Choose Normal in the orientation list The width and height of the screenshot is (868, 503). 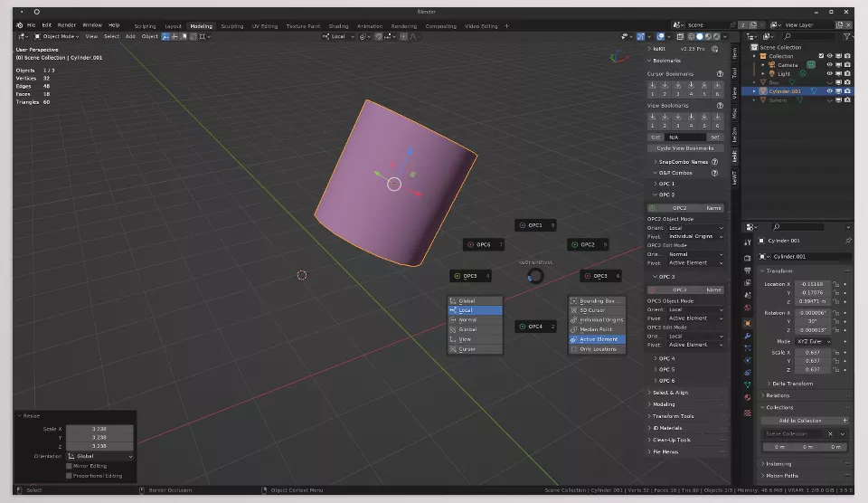click(475, 319)
